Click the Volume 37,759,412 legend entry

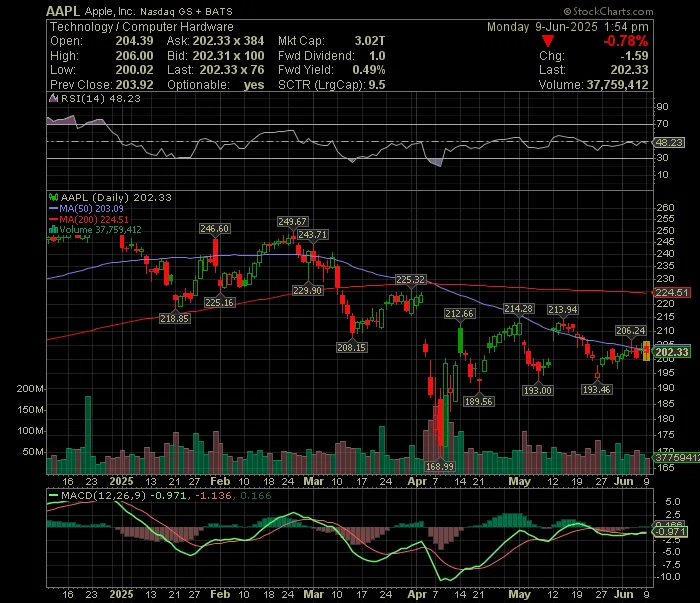click(95, 230)
